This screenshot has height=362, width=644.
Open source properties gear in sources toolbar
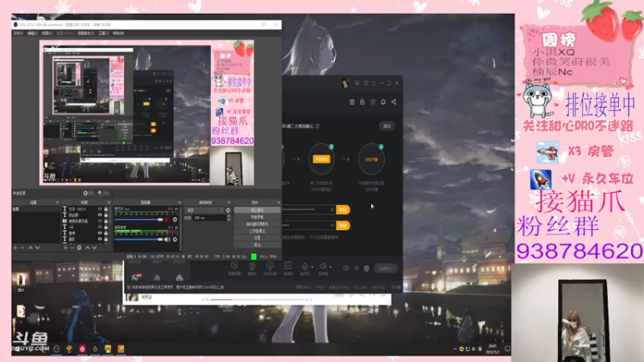[79, 248]
